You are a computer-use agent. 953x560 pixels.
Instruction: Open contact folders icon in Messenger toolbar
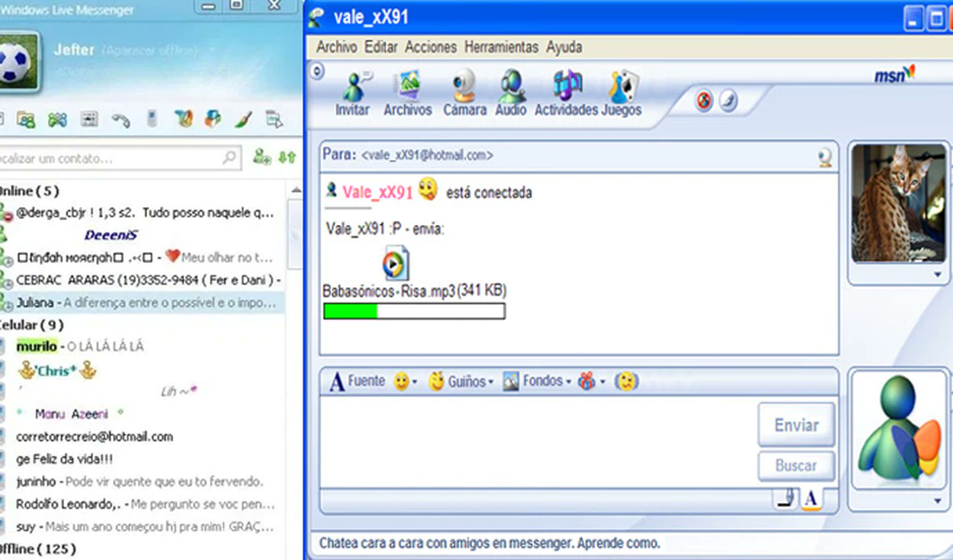tap(25, 120)
